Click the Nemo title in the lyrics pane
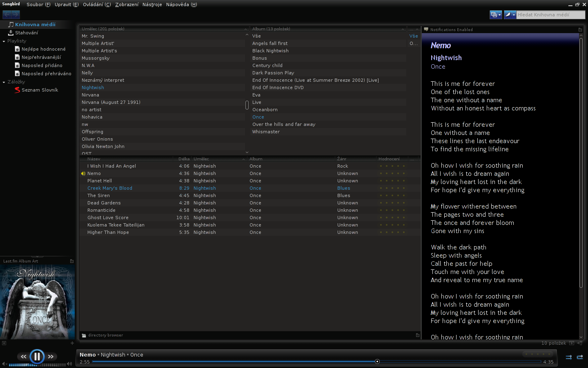The width and height of the screenshot is (588, 368). pos(441,45)
